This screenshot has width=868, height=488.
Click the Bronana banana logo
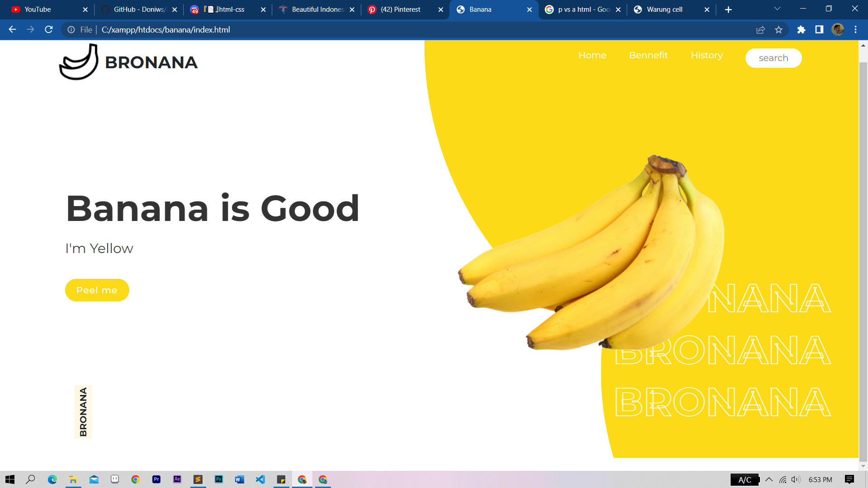pyautogui.click(x=80, y=62)
